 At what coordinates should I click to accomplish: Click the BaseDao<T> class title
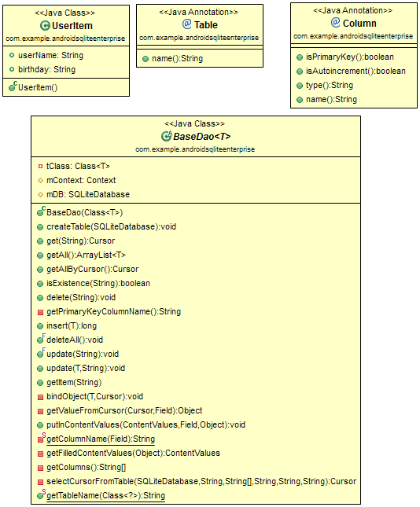[202, 137]
